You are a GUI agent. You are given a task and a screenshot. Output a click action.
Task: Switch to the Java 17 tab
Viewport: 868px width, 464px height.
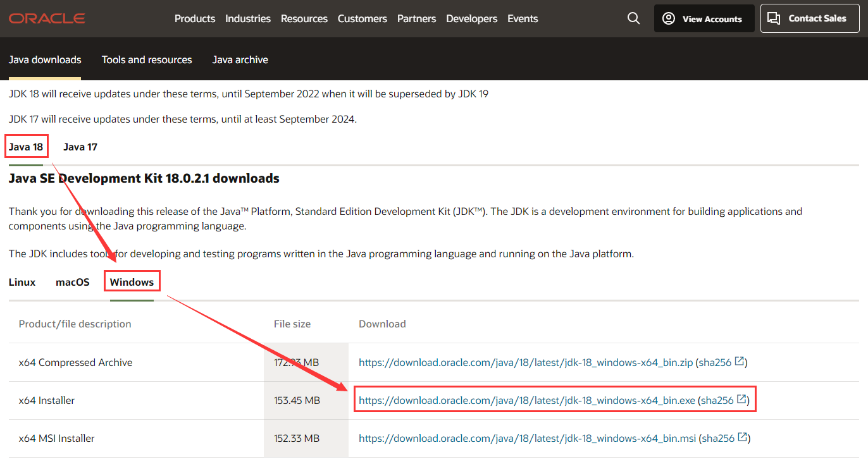pos(80,147)
